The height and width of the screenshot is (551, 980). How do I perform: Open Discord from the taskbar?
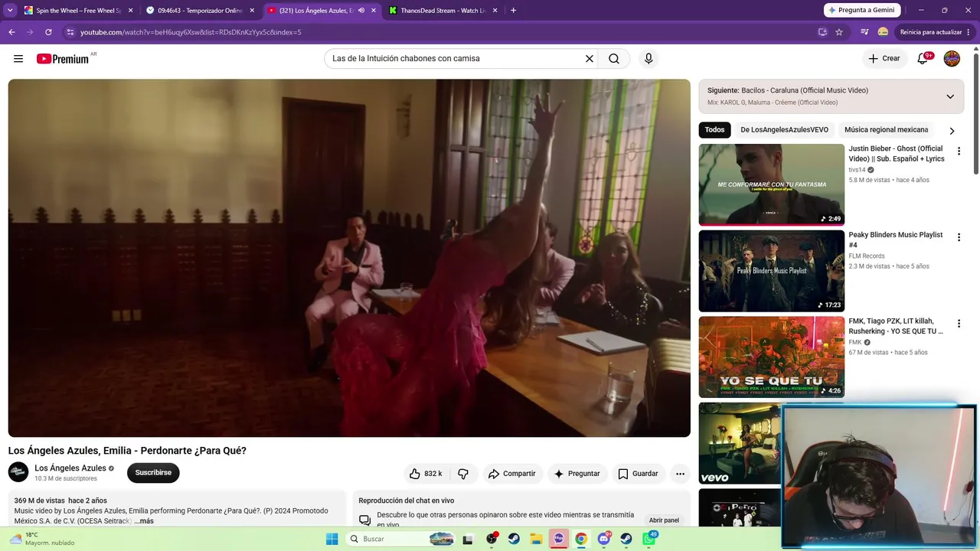pyautogui.click(x=604, y=539)
